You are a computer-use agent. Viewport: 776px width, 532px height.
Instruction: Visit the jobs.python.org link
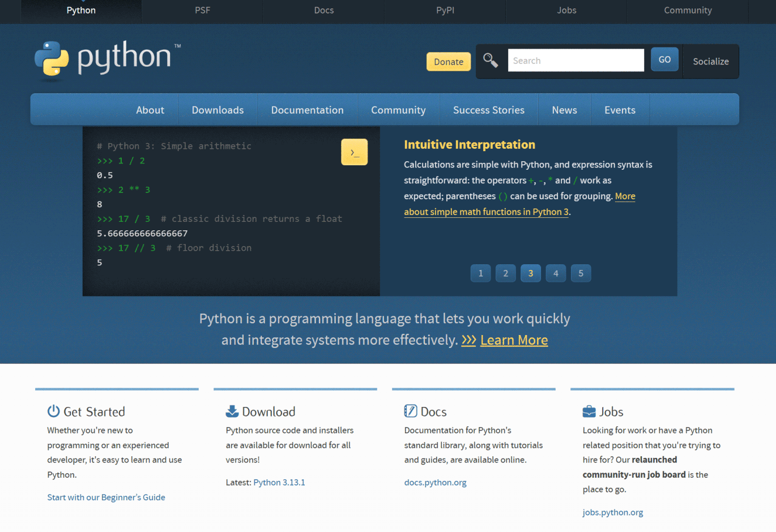[x=613, y=512]
